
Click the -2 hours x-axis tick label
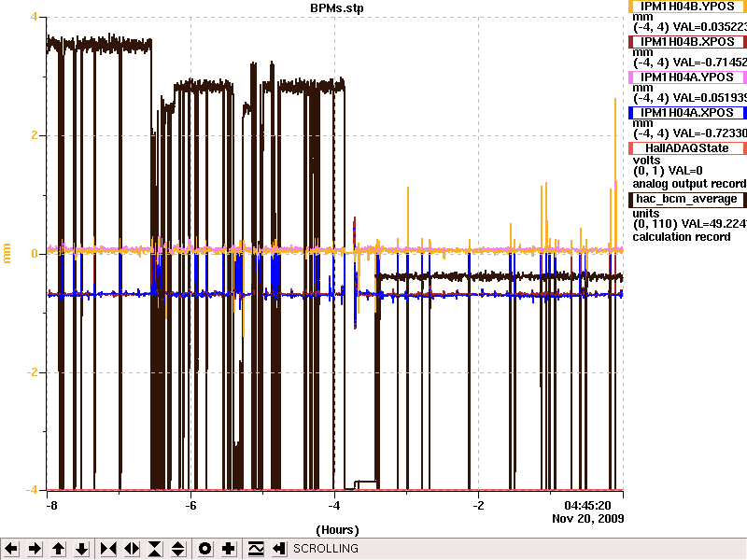[x=478, y=505]
